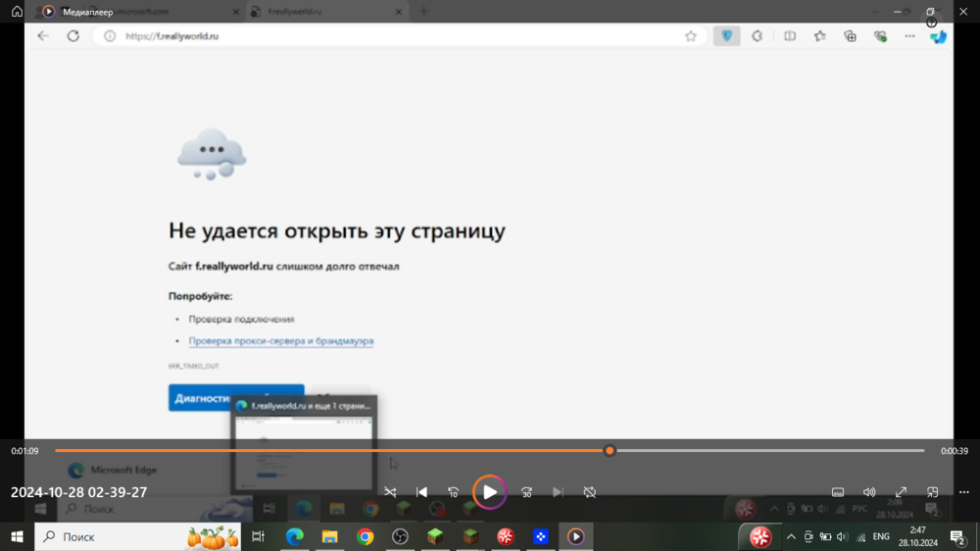Open the Windows notification center
The image size is (980, 551).
tap(957, 536)
